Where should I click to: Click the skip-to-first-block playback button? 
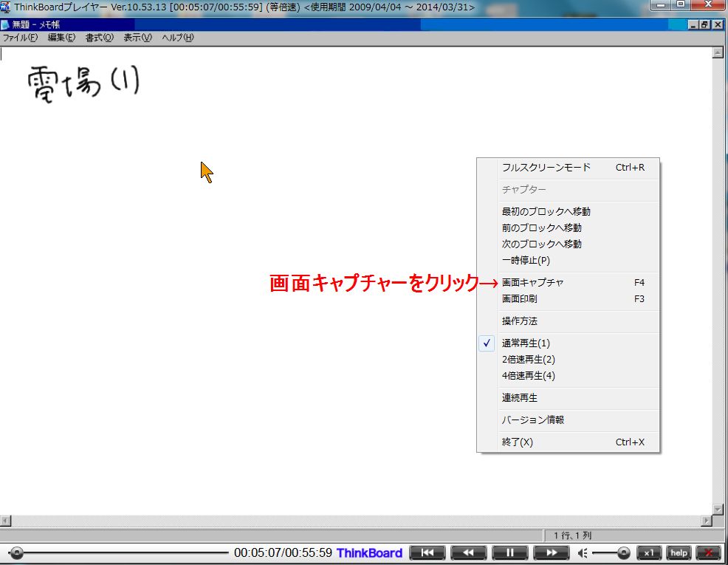coord(427,552)
